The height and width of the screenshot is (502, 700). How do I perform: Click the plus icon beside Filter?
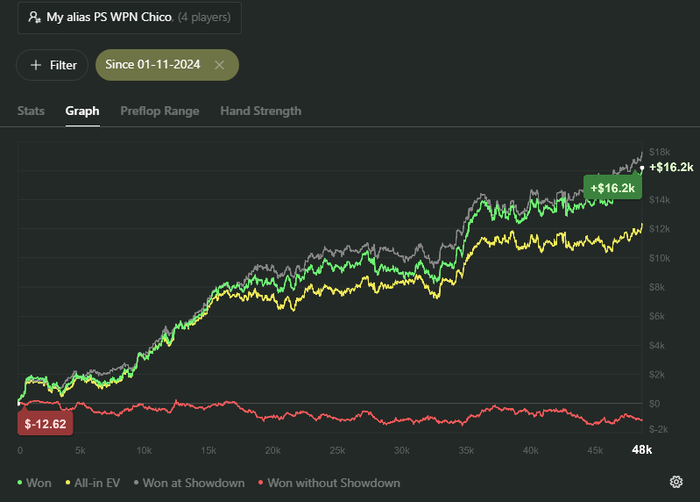pos(36,65)
